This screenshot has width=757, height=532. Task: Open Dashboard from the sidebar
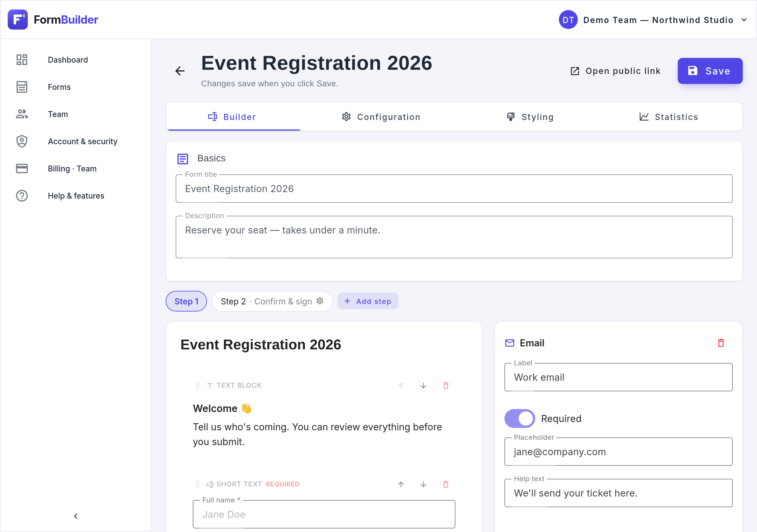coord(75,60)
